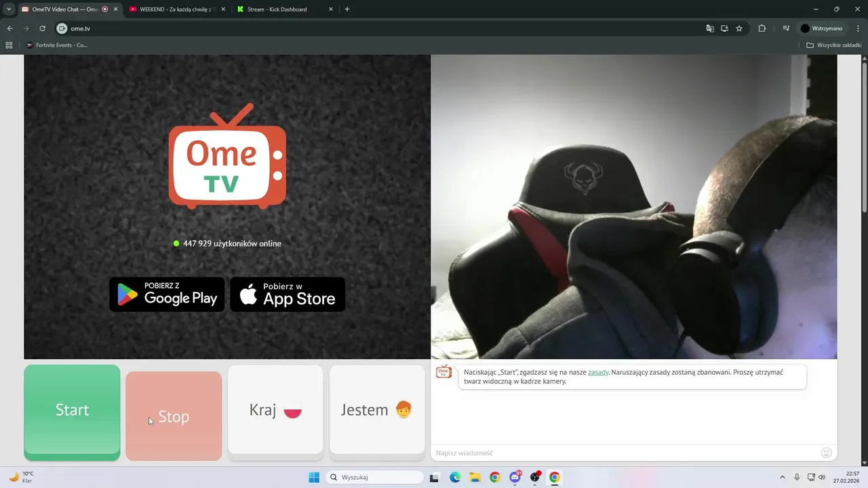The width and height of the screenshot is (868, 488).
Task: Open the extensions puzzle menu
Action: click(x=762, y=28)
